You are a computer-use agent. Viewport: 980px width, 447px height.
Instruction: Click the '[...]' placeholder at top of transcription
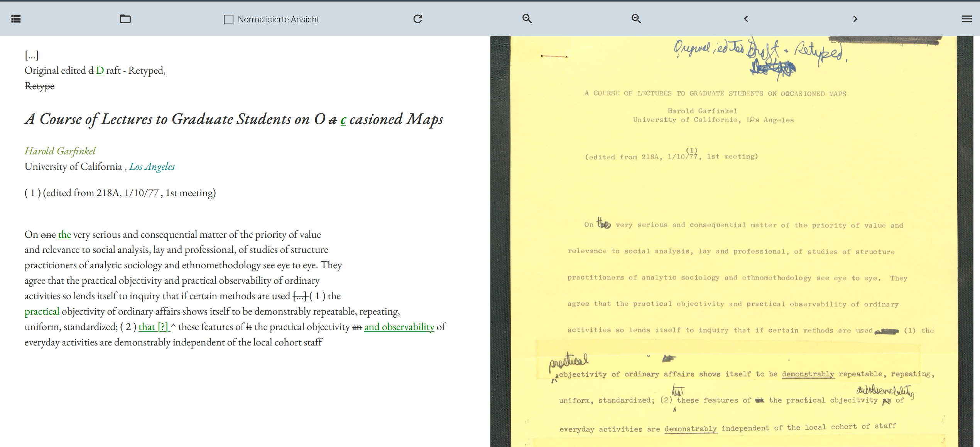(x=32, y=55)
